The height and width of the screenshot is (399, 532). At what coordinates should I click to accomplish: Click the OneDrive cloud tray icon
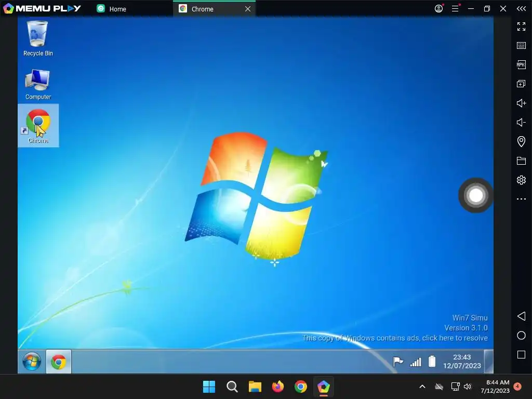pyautogui.click(x=439, y=387)
